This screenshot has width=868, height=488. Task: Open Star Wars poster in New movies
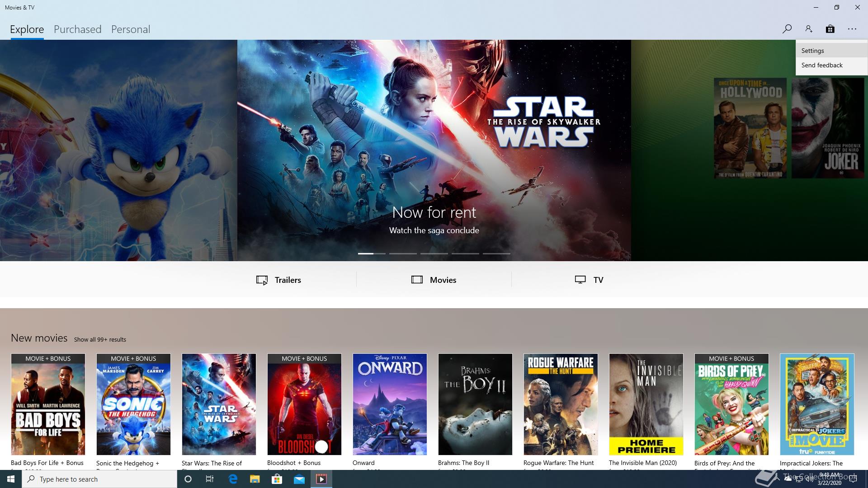click(x=219, y=404)
